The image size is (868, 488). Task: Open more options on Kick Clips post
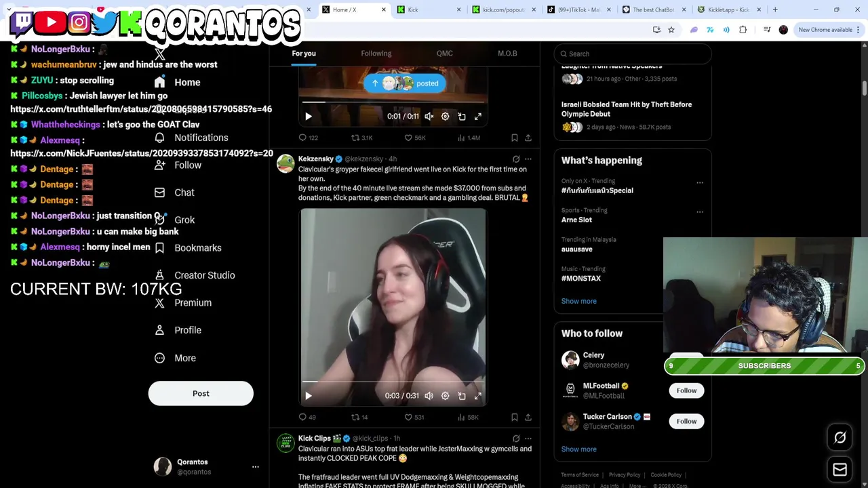(528, 439)
